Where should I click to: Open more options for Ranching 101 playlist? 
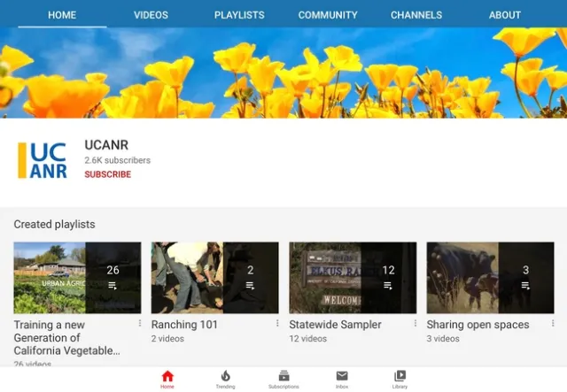(277, 324)
